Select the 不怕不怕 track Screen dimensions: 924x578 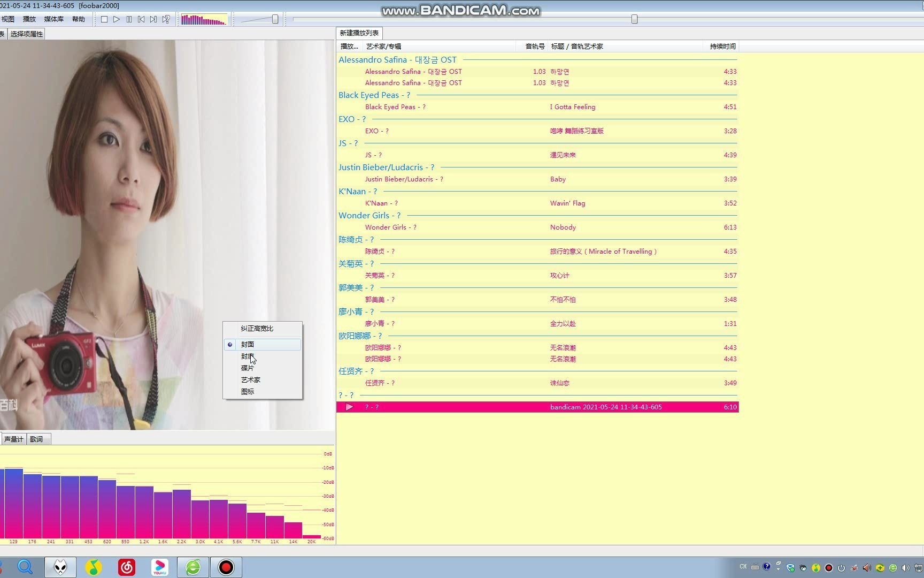coord(537,300)
